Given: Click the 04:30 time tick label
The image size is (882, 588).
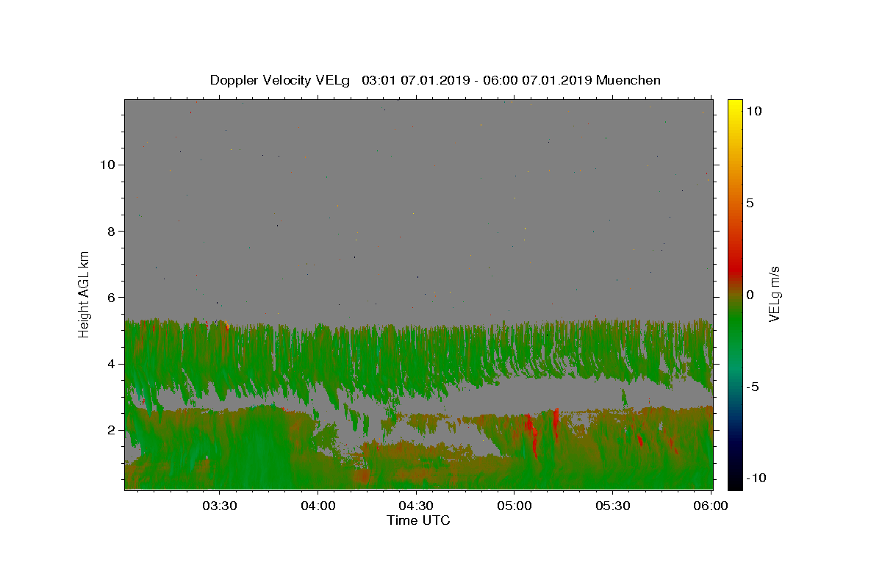Looking at the screenshot, I should pos(416,506).
